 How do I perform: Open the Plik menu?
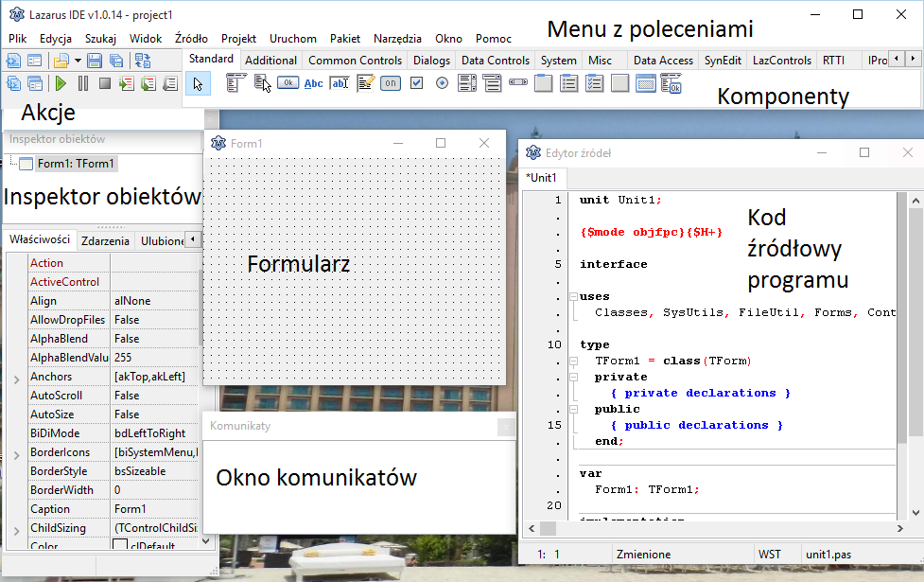(x=18, y=39)
